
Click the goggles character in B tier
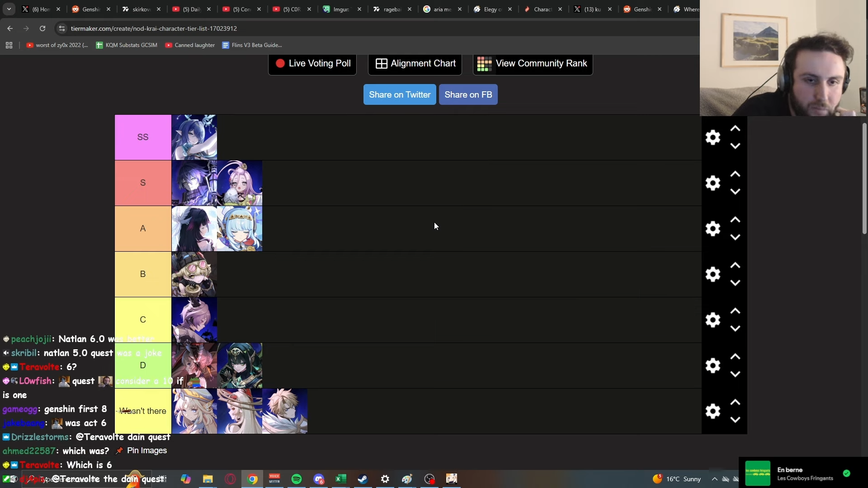pos(194,274)
